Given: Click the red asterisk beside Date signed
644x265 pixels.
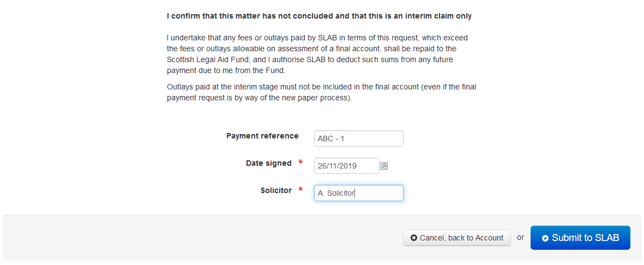Looking at the screenshot, I should click(300, 163).
